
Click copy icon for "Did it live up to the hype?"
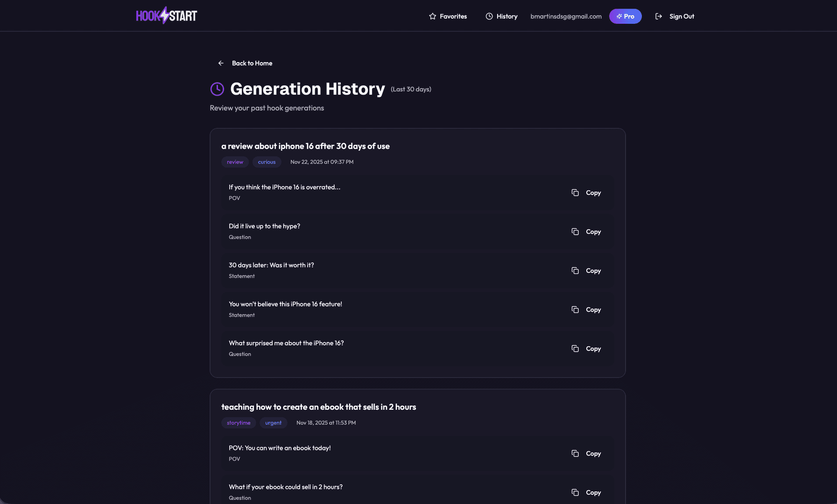click(x=575, y=232)
